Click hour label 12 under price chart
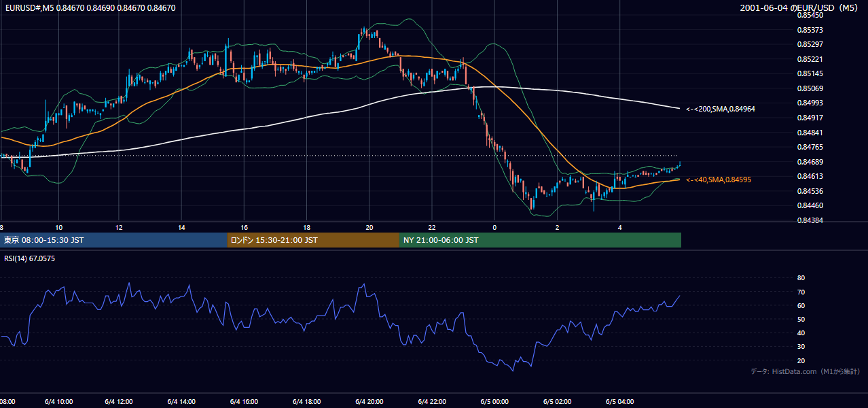 coord(119,227)
